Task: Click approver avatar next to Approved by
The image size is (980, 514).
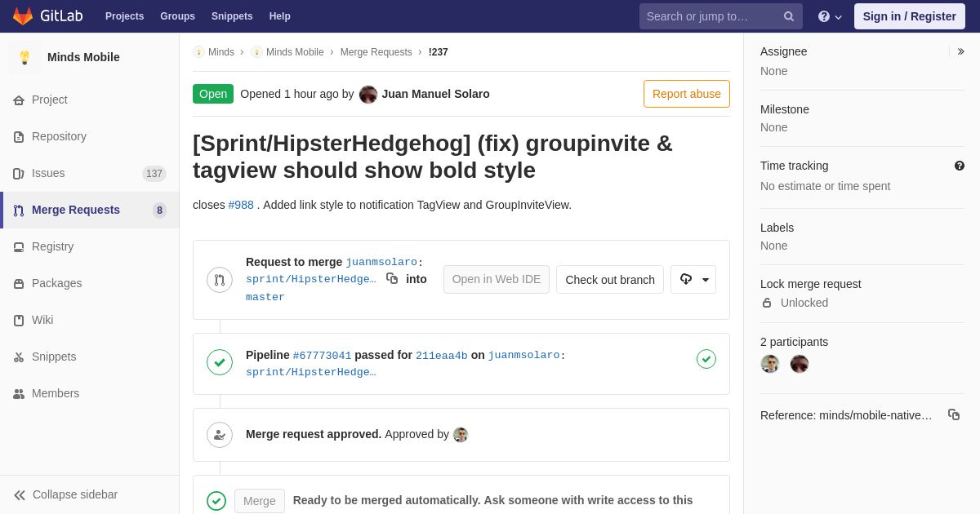Action: pyautogui.click(x=461, y=435)
